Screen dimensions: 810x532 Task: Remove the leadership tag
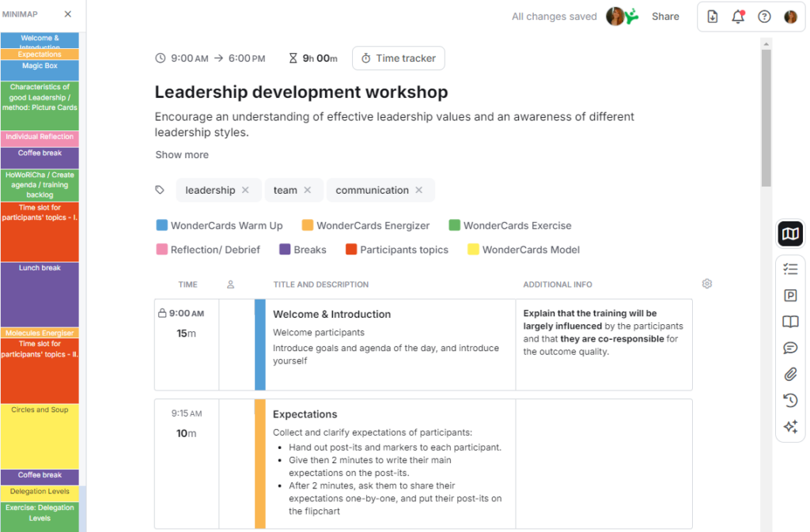click(245, 191)
